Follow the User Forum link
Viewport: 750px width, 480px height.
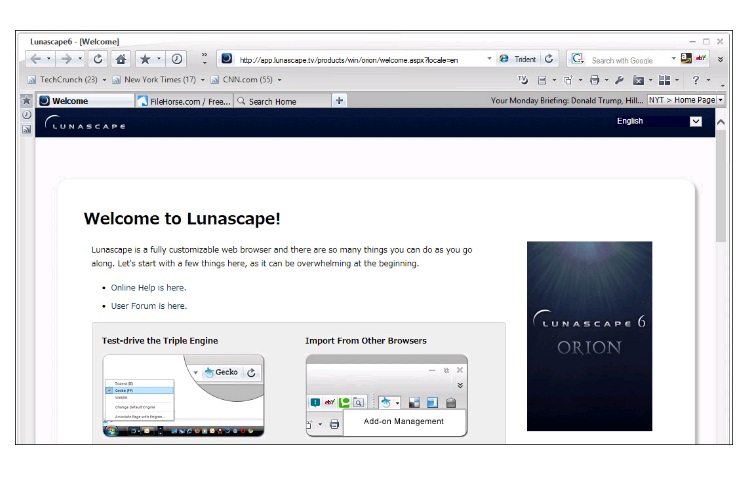(x=149, y=306)
